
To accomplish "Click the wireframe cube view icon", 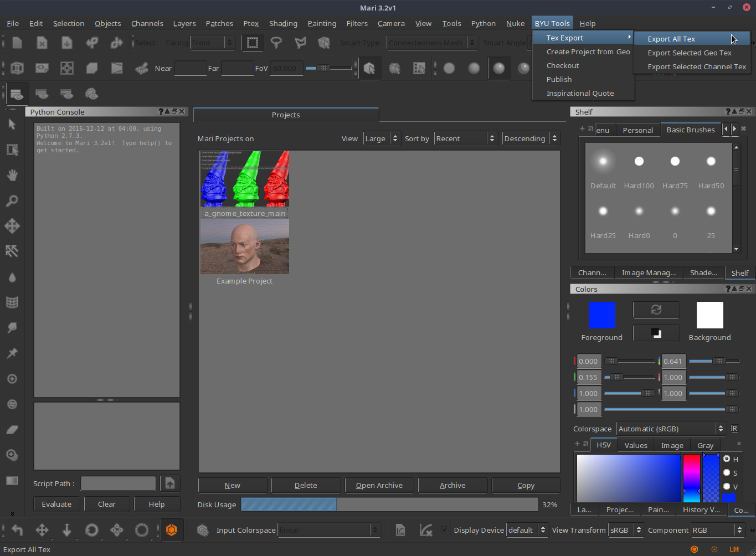I will click(x=17, y=68).
